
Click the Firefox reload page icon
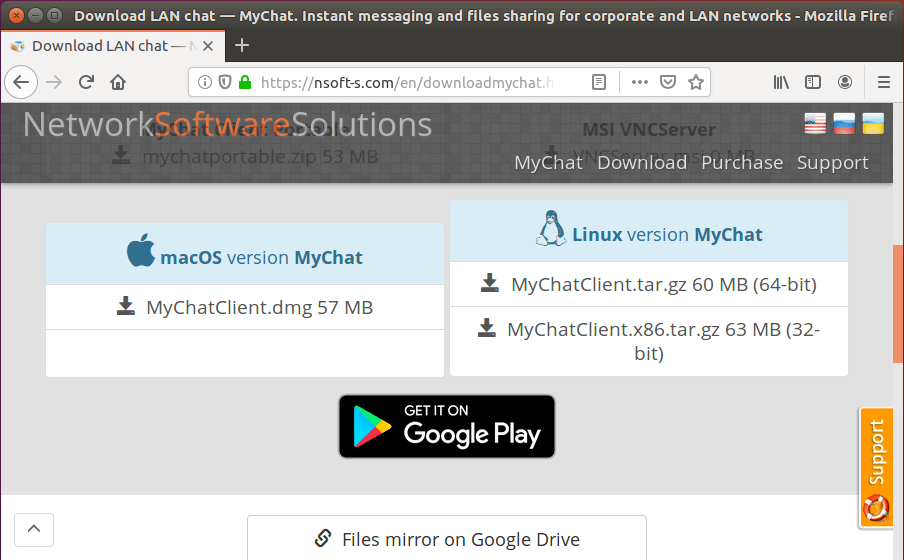(86, 82)
